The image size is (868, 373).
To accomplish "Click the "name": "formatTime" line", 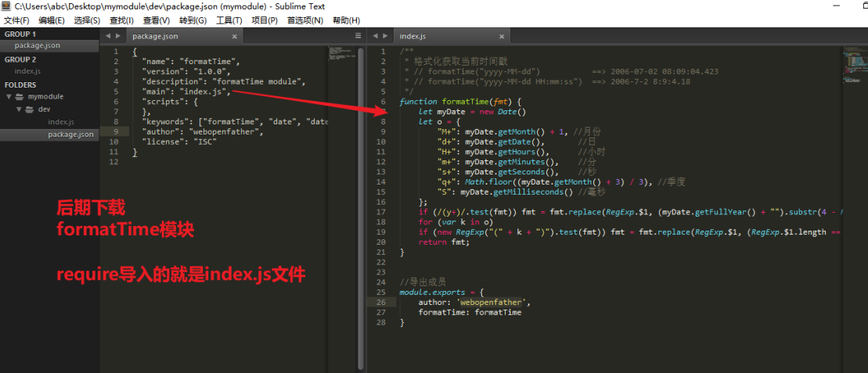I will click(191, 62).
